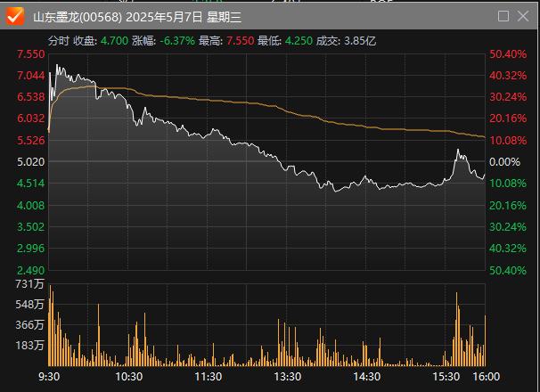Maximize the chart window
The image size is (540, 392).
pos(503,16)
